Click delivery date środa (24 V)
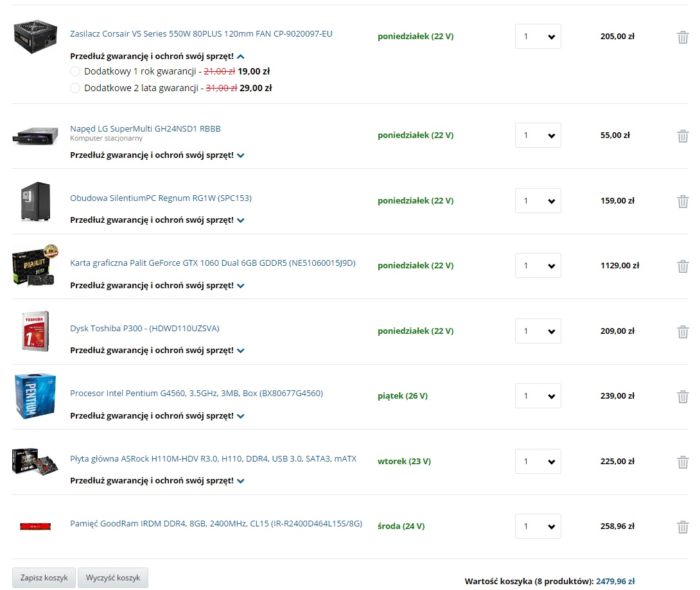Viewport: 700px width, 590px height. [x=401, y=526]
